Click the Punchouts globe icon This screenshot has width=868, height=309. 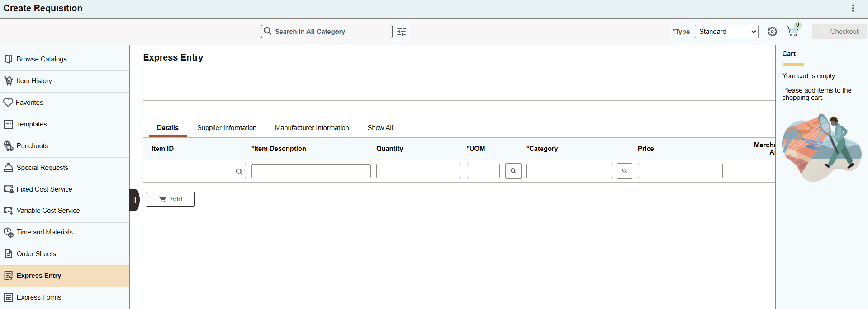(x=9, y=146)
